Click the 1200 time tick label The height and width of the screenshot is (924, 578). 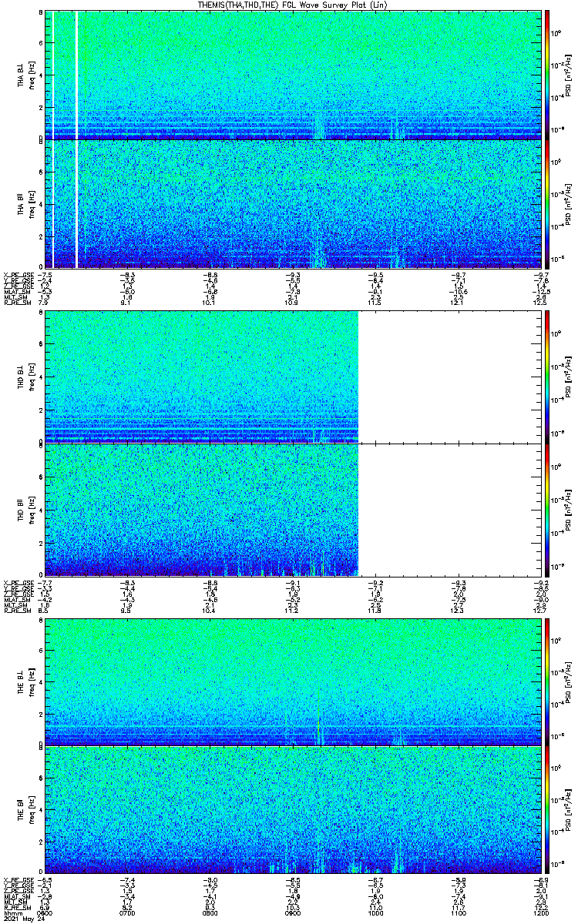pos(540,912)
